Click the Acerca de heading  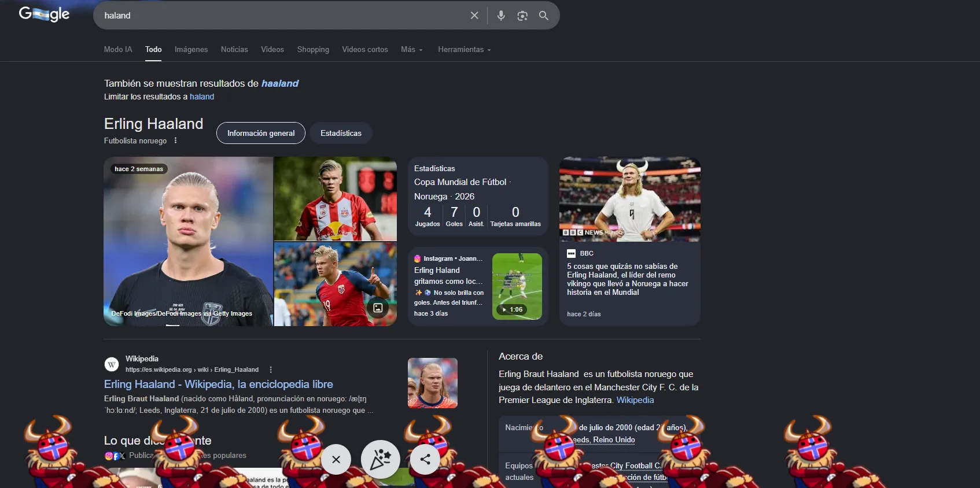click(521, 356)
